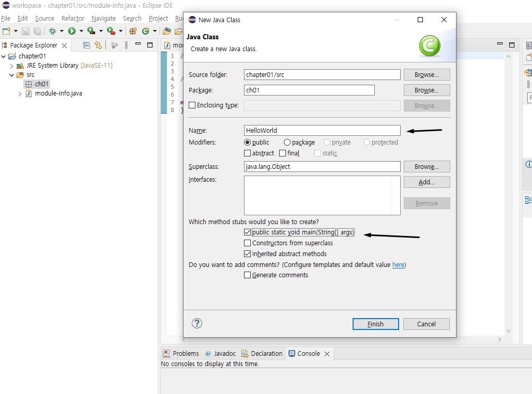Image resolution: width=532 pixels, height=394 pixels.
Task: Check the final modifier checkbox
Action: [283, 153]
